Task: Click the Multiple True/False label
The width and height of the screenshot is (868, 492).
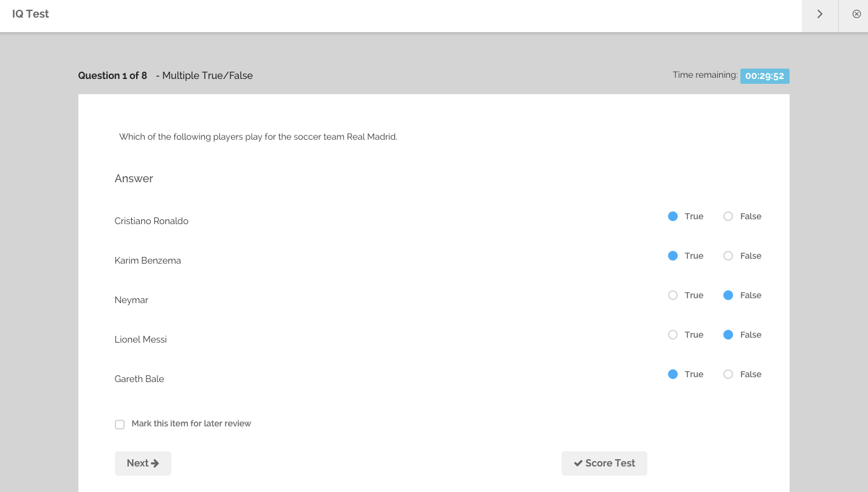Action: point(207,75)
